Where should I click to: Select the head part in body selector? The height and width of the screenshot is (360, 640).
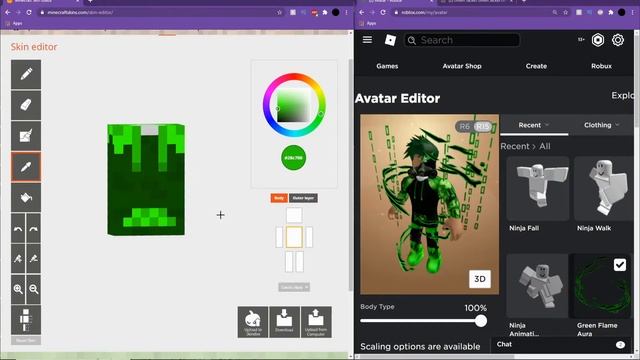[294, 215]
